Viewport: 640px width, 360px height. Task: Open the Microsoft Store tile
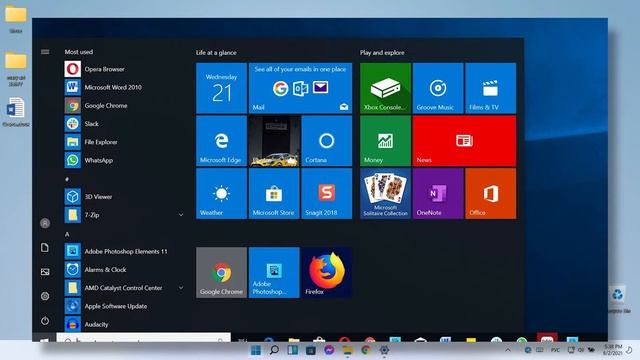274,193
